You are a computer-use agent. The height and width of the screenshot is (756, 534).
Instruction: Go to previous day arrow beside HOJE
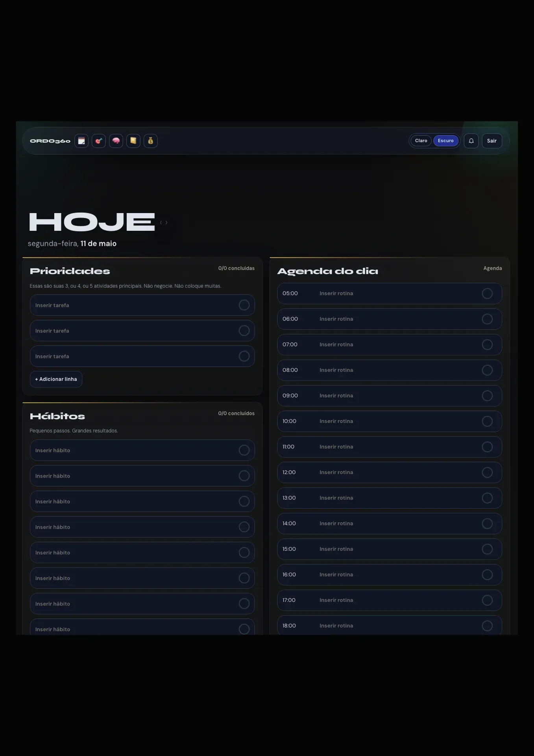pos(161,222)
